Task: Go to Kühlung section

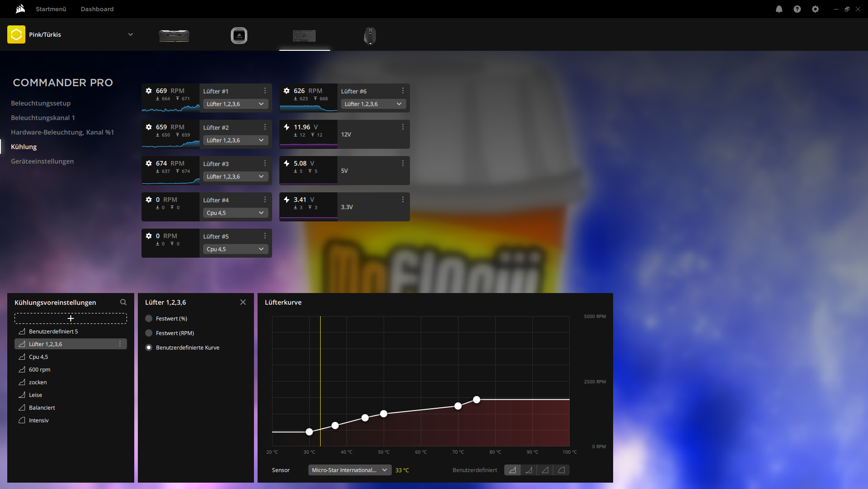Action: coord(24,147)
